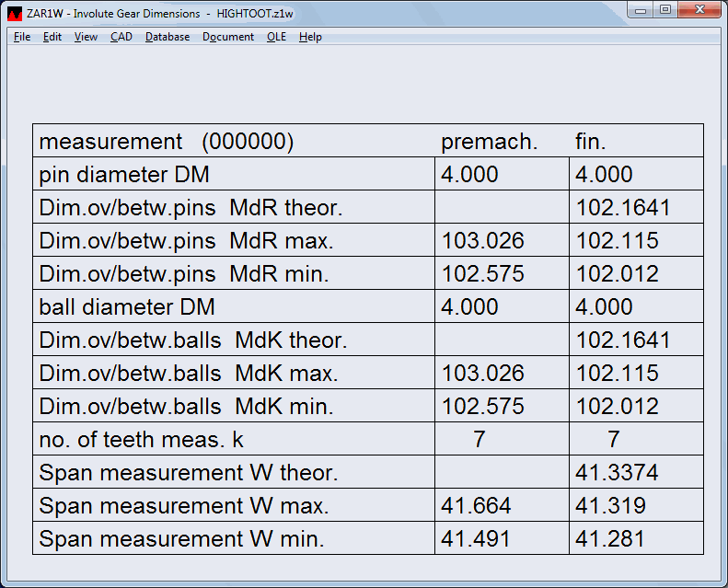Open the Database menu
Screen dimensions: 728x588
[168, 37]
